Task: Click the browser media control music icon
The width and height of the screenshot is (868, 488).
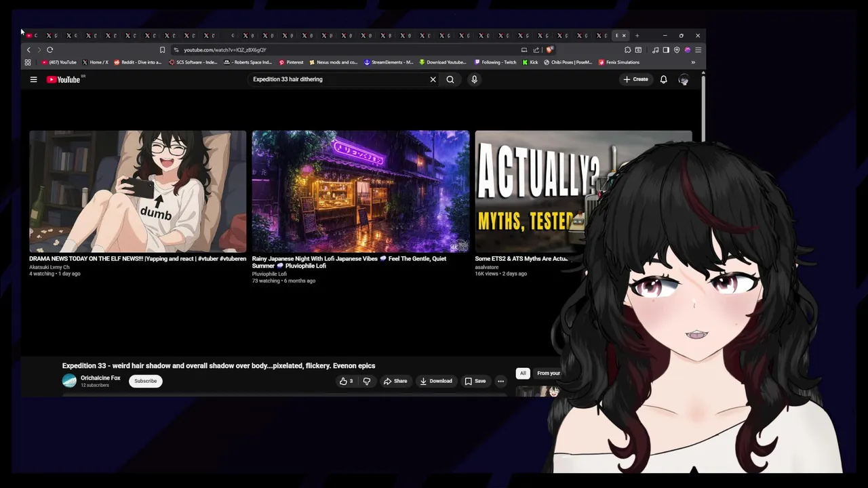Action: [655, 49]
